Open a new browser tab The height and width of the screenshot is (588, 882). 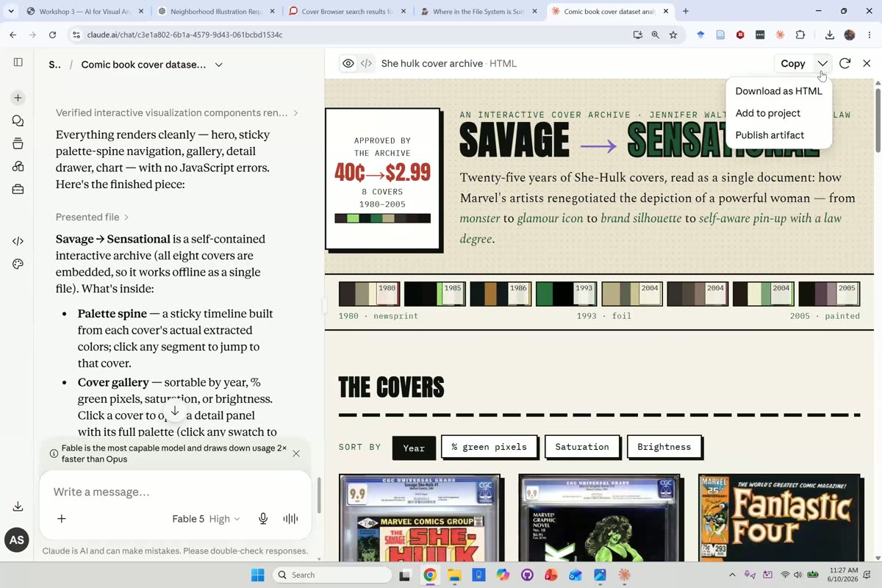[x=686, y=11]
